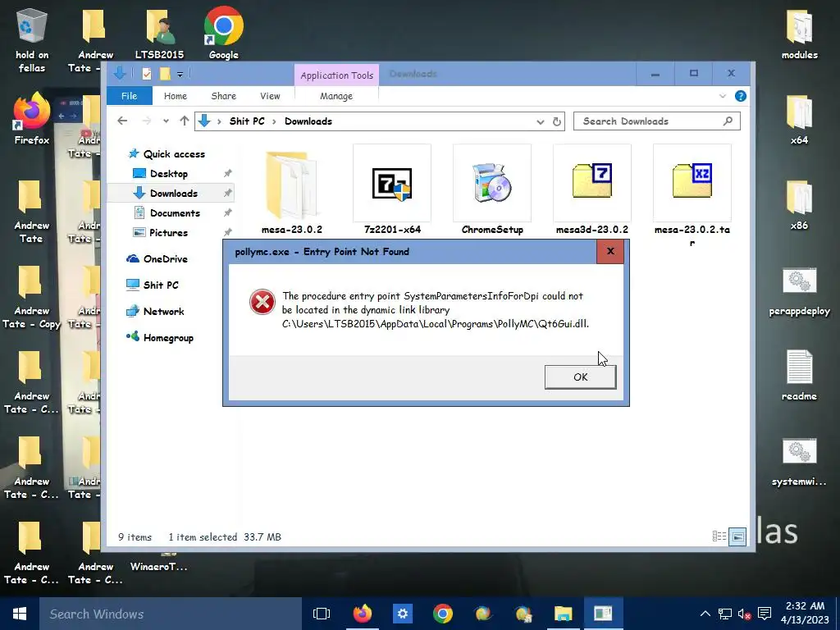Screen dimensions: 840x630
Task: Open Settings from the taskbar
Action: [402, 614]
